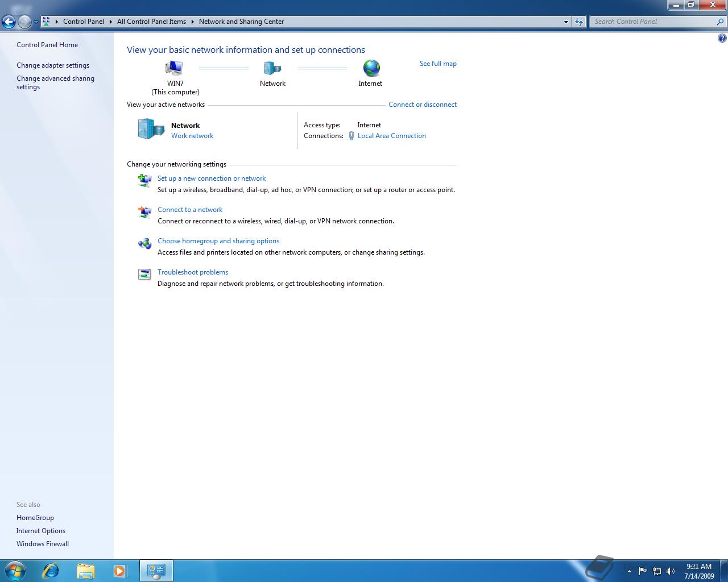Image resolution: width=728 pixels, height=582 pixels.
Task: Click the network tray icon
Action: 657,571
